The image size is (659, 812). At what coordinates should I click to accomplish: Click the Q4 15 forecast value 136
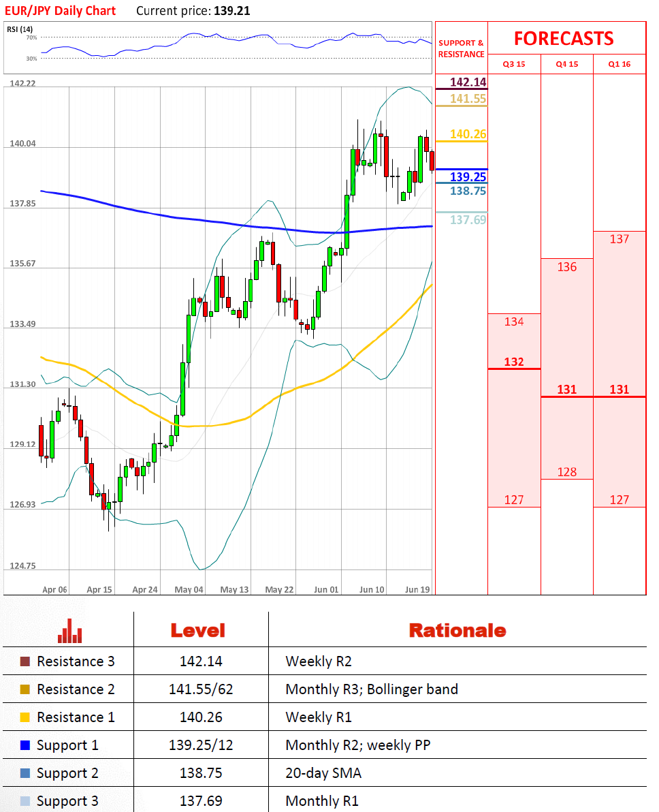point(567,267)
